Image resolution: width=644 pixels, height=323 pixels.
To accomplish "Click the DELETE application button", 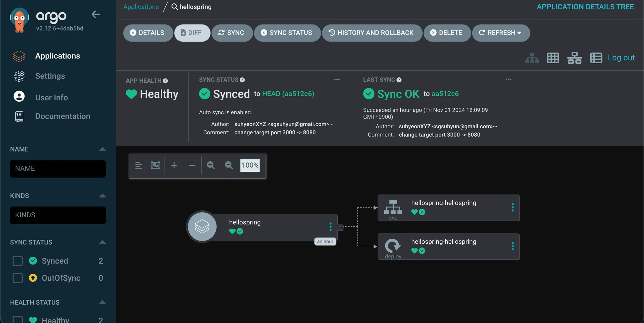I will pos(447,33).
